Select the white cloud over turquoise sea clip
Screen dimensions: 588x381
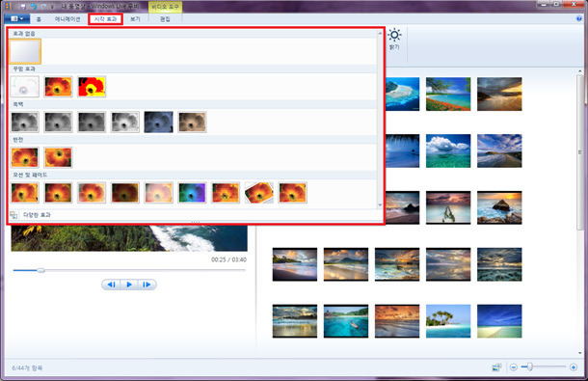448,150
